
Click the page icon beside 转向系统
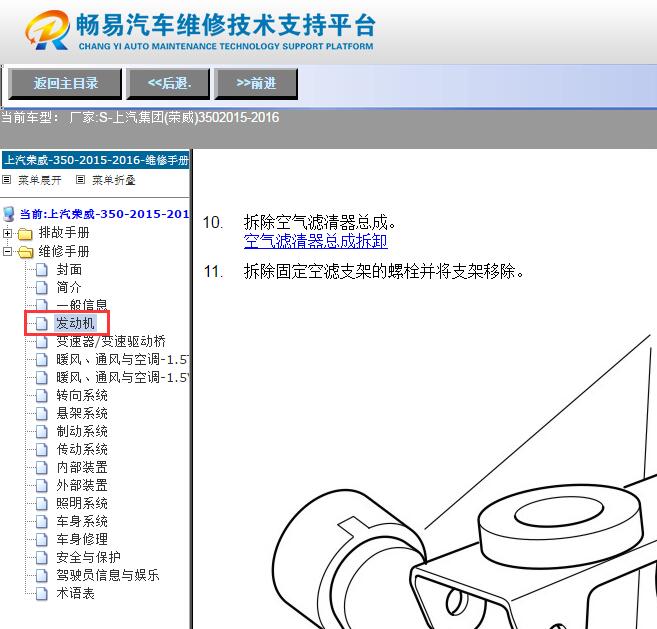tap(41, 396)
